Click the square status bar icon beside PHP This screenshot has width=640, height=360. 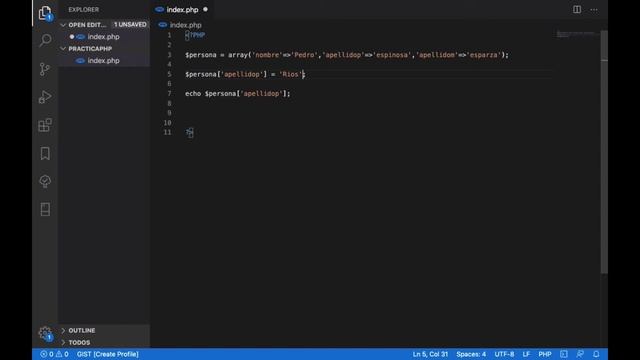564,354
